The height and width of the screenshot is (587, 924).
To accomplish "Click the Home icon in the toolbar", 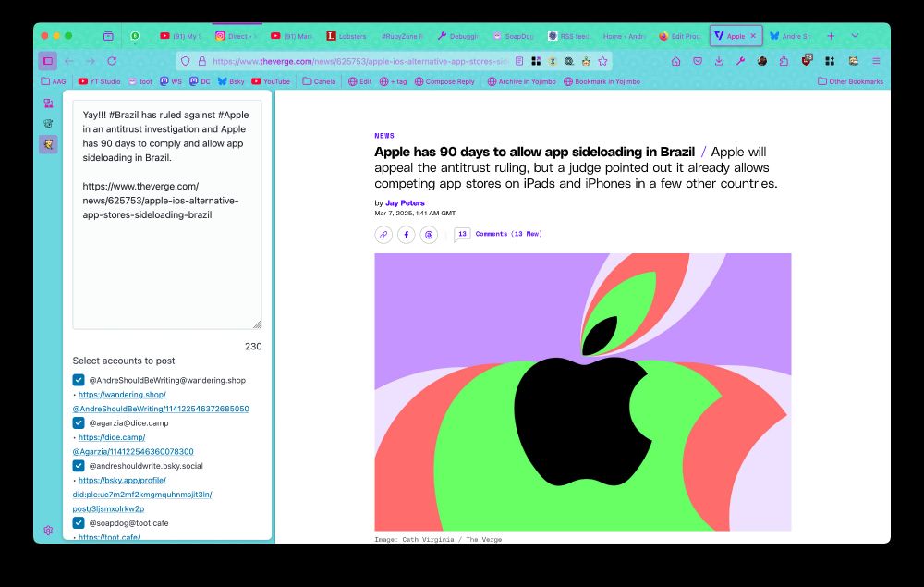I will [675, 61].
